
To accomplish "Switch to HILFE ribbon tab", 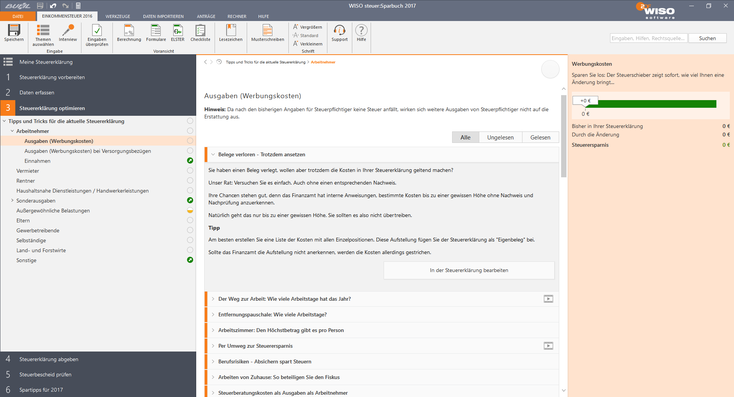I will tap(263, 16).
